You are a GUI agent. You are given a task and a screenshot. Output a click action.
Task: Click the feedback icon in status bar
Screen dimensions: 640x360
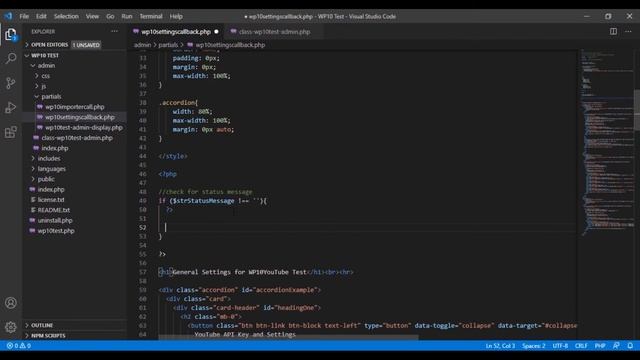point(616,346)
